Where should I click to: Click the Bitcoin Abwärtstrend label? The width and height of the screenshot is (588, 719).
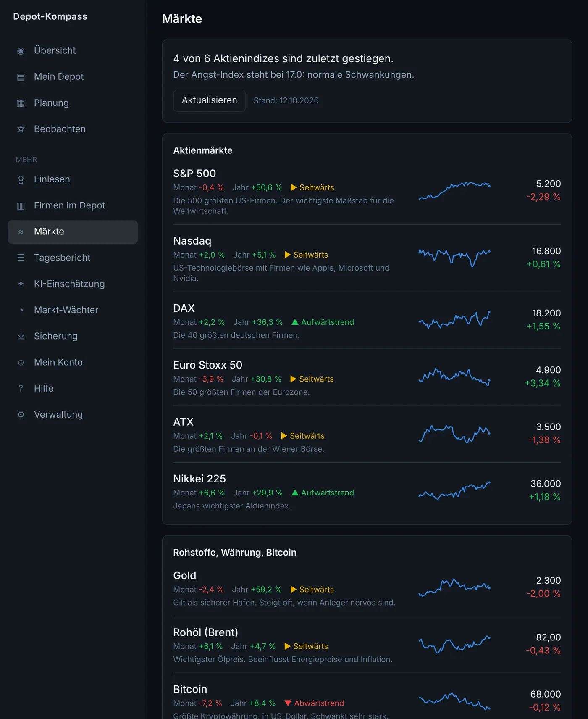[314, 703]
